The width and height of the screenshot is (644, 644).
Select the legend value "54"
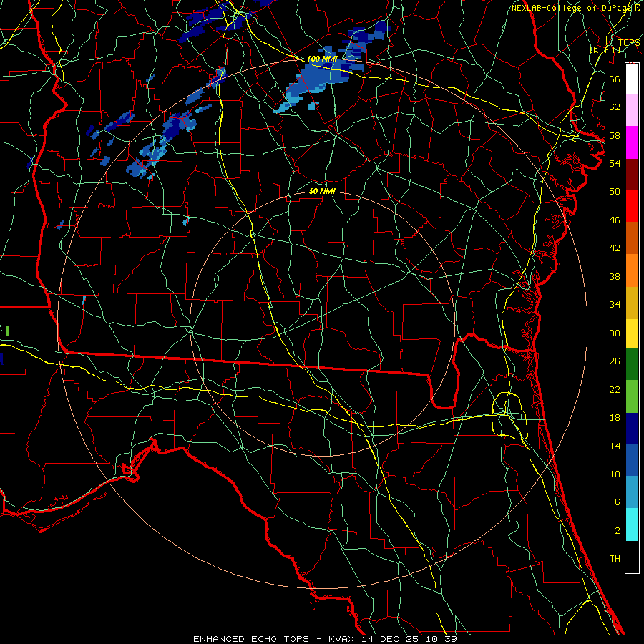[615, 163]
